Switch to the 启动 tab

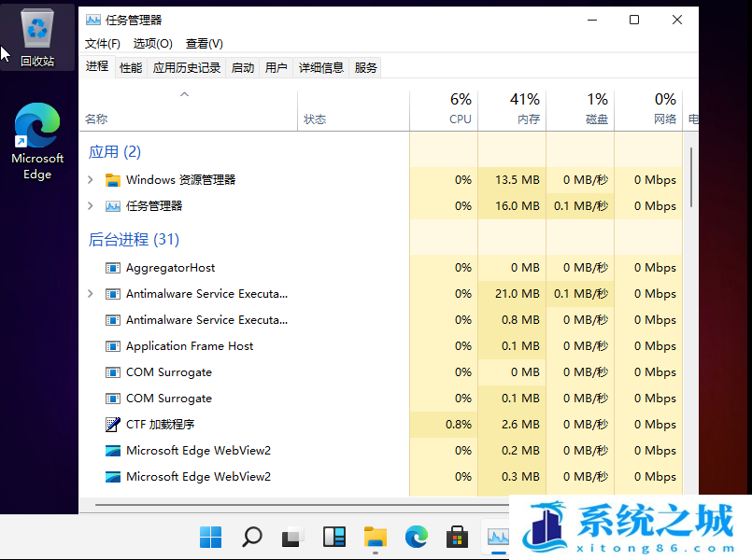tap(243, 68)
